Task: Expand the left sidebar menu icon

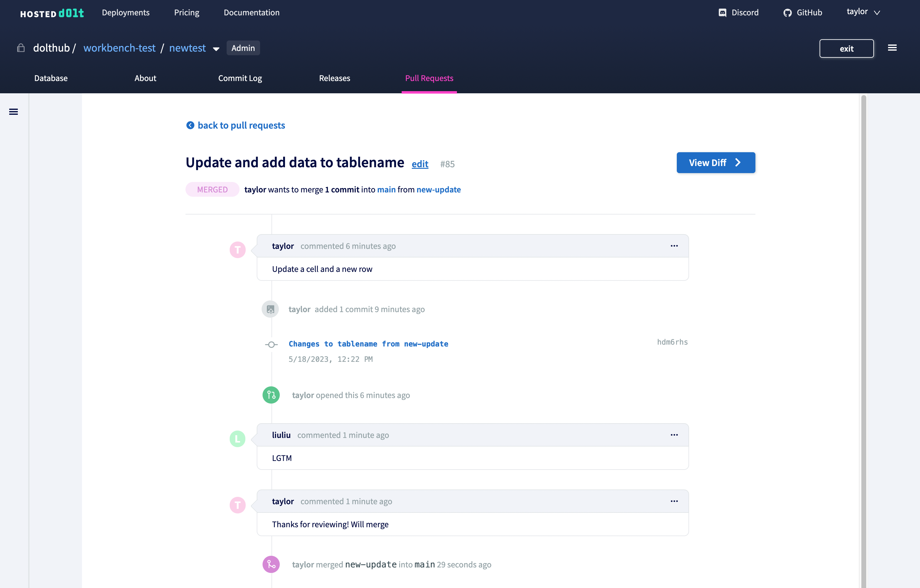Action: click(14, 111)
